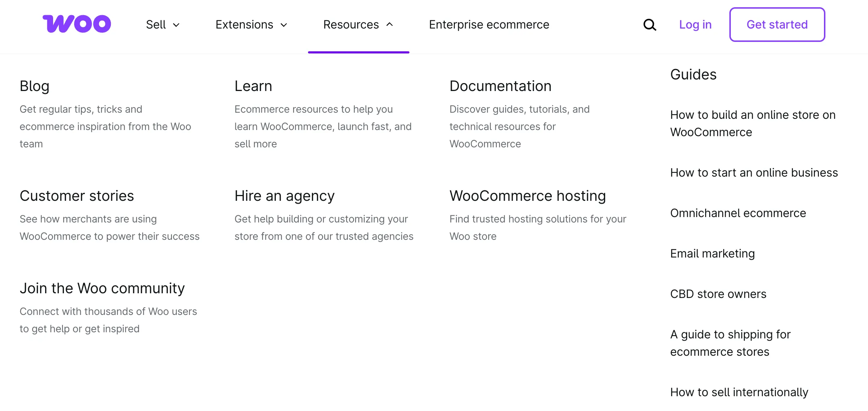Open guide to shipping for ecommerce stores
Image resolution: width=868 pixels, height=411 pixels.
point(730,343)
